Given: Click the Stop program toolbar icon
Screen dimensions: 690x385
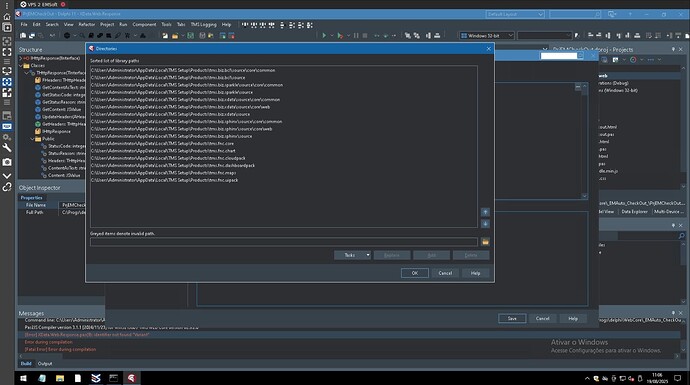Looking at the screenshot, I should [365, 36].
